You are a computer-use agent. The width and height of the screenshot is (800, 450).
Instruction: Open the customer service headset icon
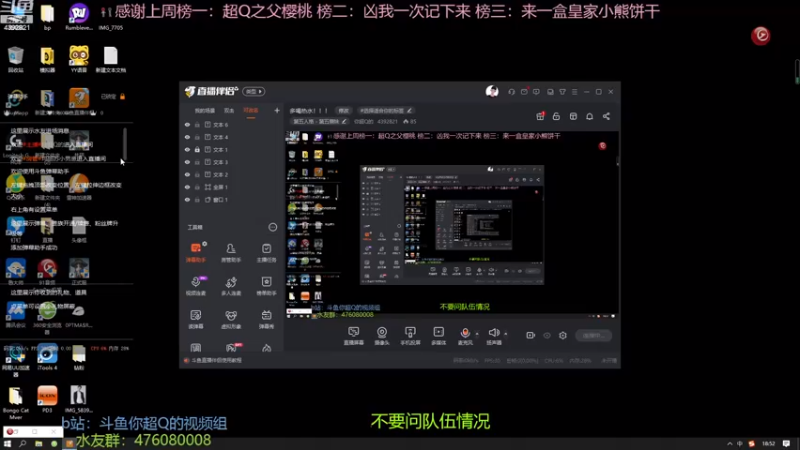[511, 92]
